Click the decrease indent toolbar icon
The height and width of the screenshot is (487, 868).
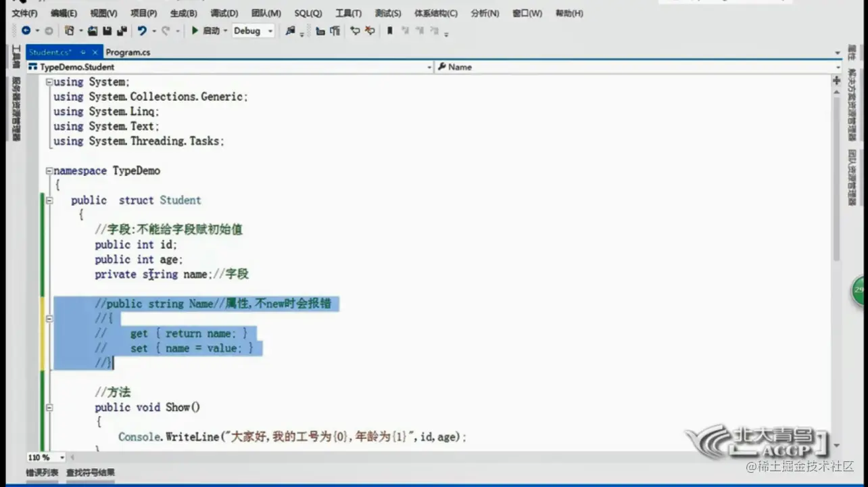pyautogui.click(x=320, y=31)
